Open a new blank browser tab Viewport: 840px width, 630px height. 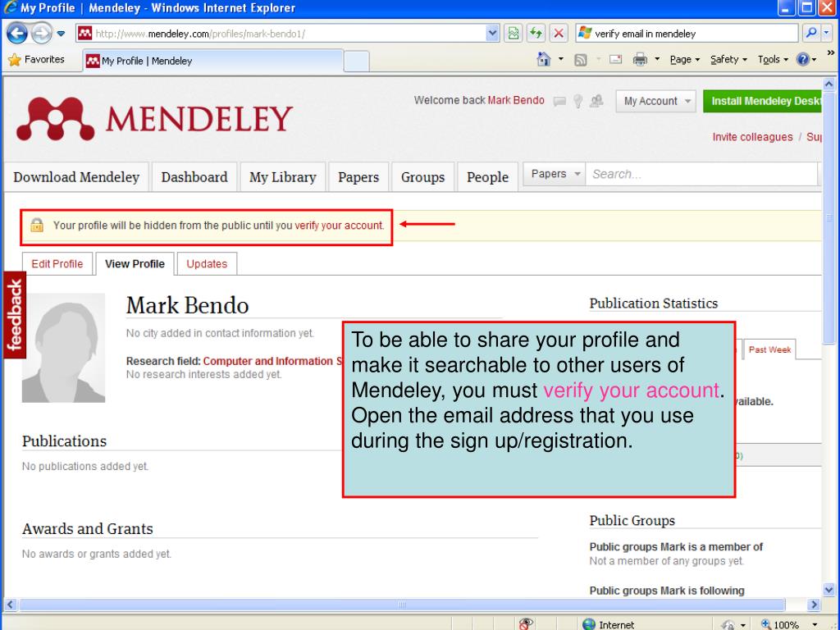pyautogui.click(x=356, y=61)
